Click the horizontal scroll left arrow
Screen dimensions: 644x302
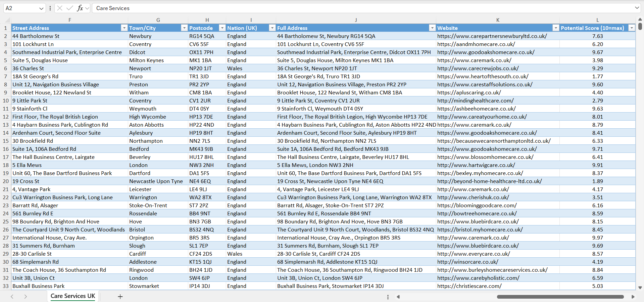click(398, 297)
